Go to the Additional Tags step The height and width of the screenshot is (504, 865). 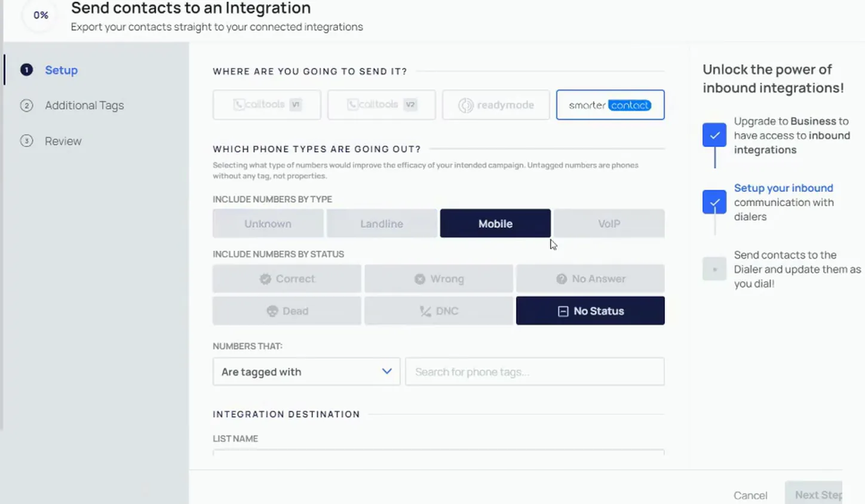pyautogui.click(x=84, y=105)
